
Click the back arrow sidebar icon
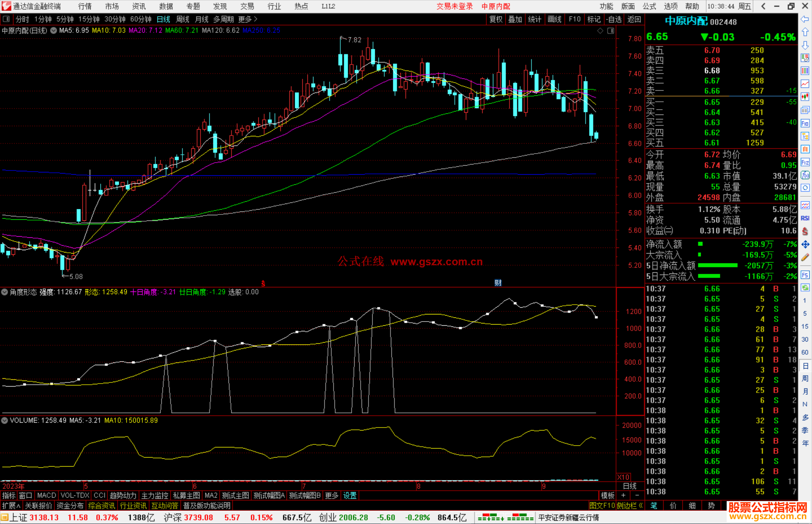click(805, 19)
